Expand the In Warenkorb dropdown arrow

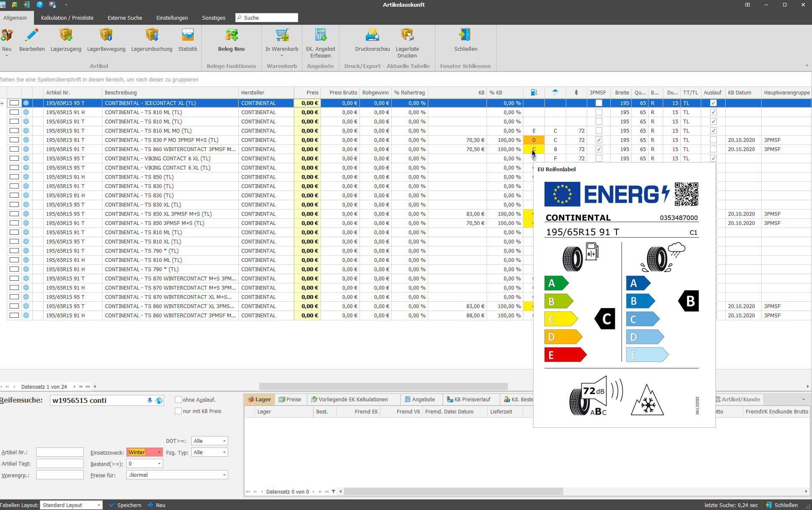coord(282,56)
